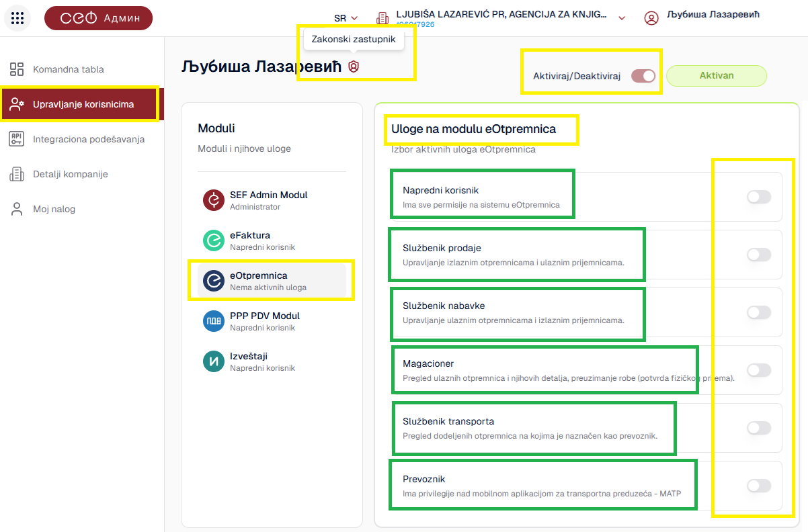
Task: Click the Љубиша Лазаревић profile name in header
Action: (x=713, y=14)
